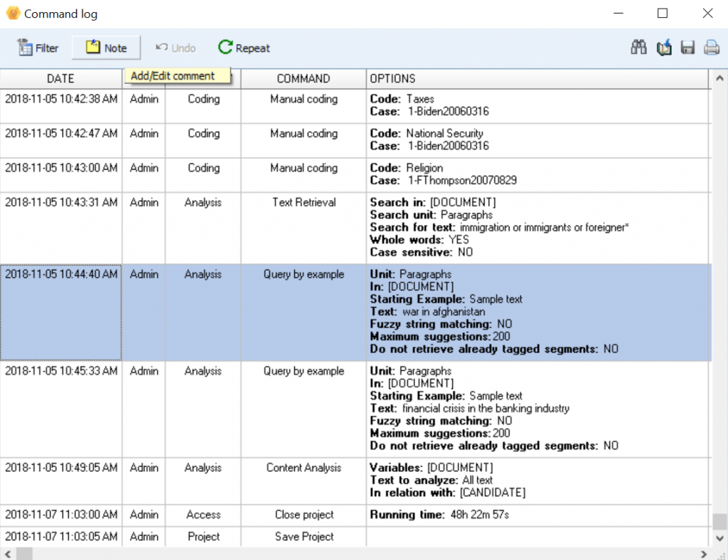Screen dimensions: 728x560
Task: Repeat the selected command
Action: [x=243, y=48]
